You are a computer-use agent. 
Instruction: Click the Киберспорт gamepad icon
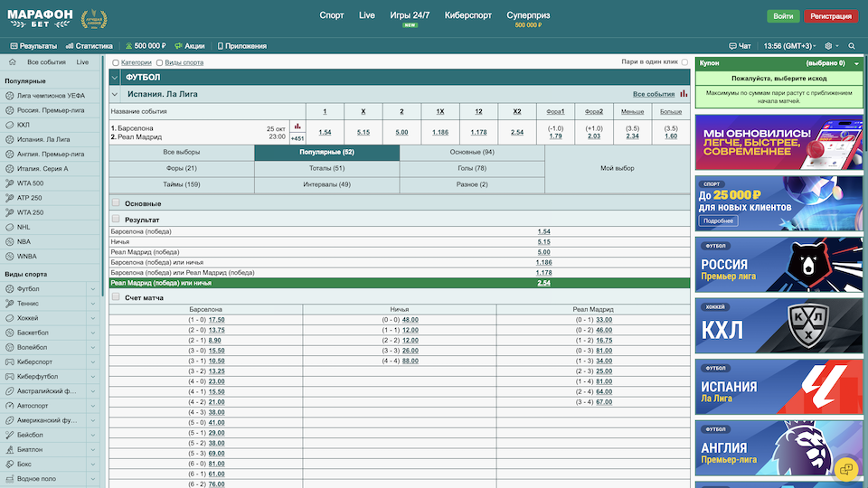[9, 361]
